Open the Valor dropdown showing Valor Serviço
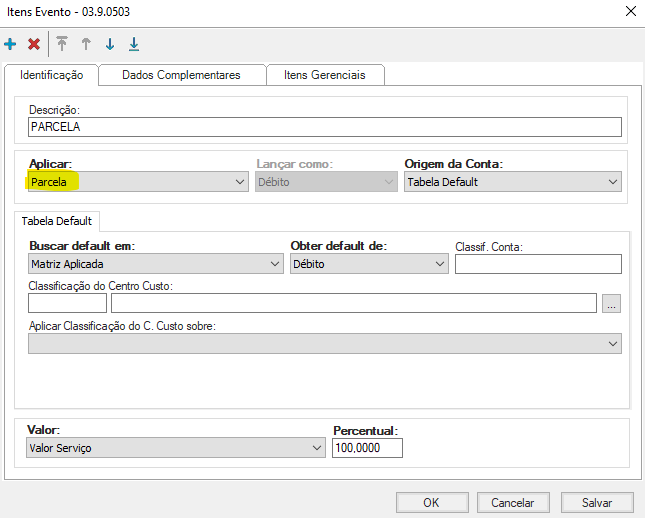Screen dimensions: 645x518 (x=176, y=448)
